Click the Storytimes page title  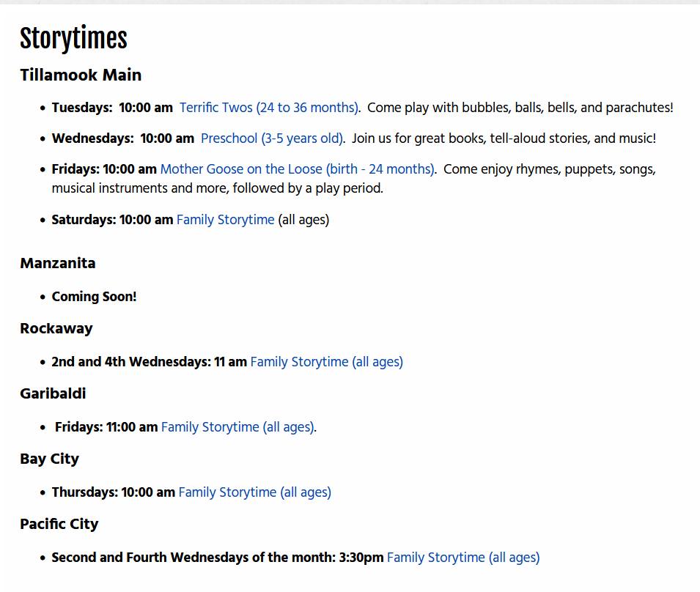pyautogui.click(x=73, y=38)
